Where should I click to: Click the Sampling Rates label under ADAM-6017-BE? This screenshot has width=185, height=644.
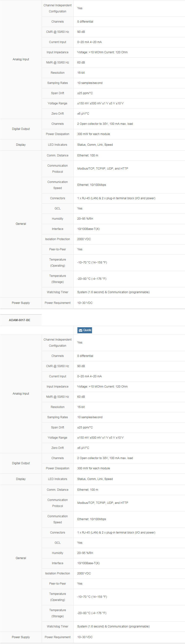coord(57,417)
